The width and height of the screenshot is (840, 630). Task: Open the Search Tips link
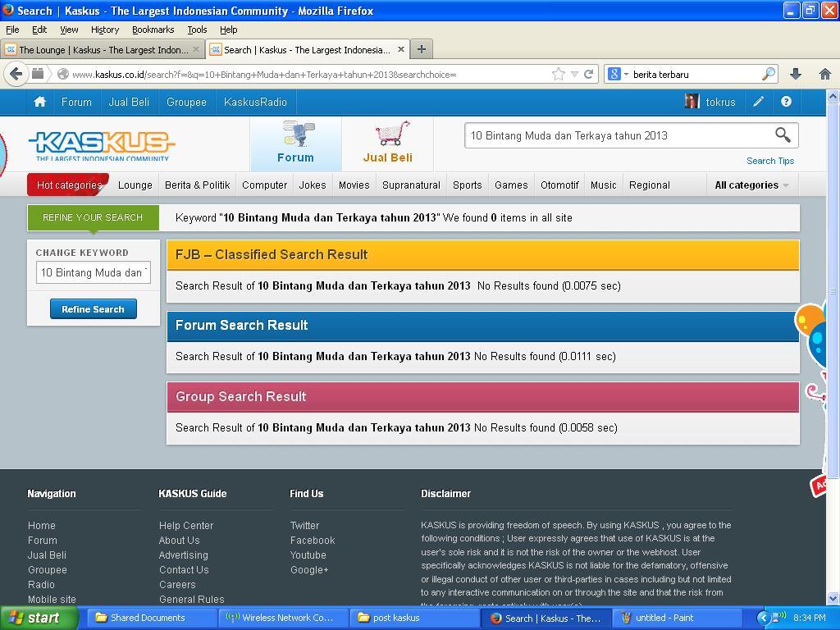(x=769, y=161)
